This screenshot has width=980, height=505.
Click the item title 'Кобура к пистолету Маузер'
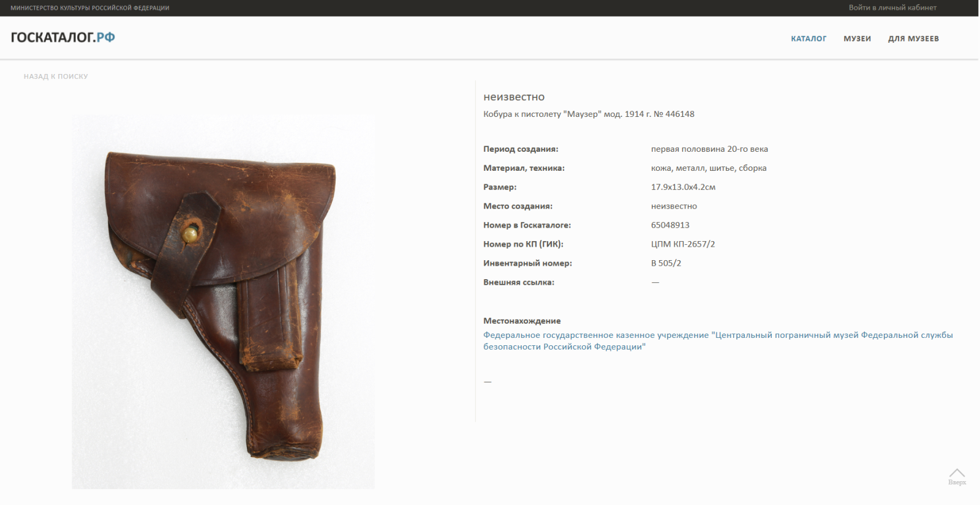pyautogui.click(x=589, y=114)
